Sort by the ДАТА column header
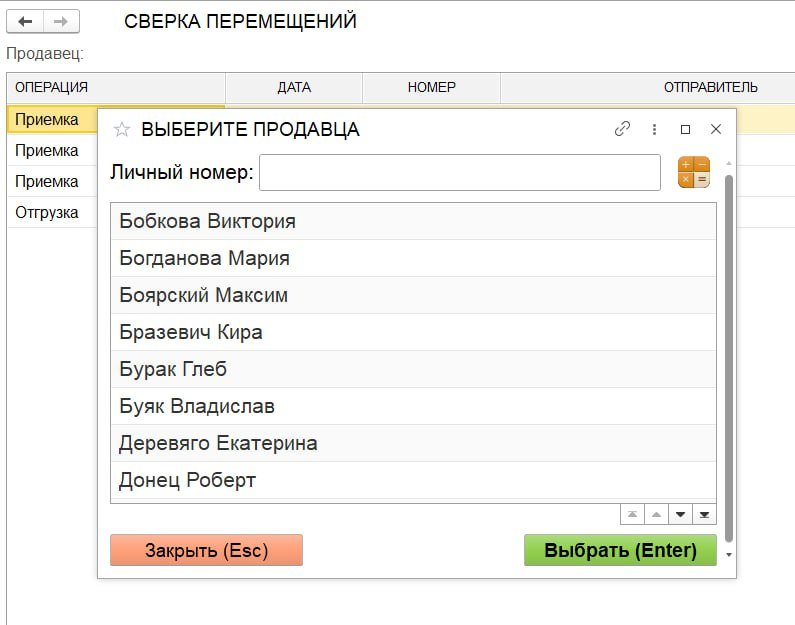Viewport: 795px width, 625px height. tap(294, 87)
